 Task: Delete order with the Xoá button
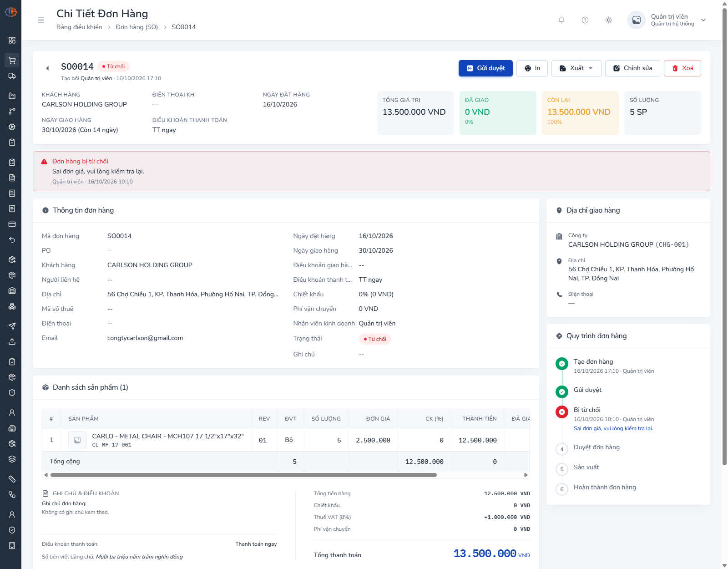pos(682,68)
